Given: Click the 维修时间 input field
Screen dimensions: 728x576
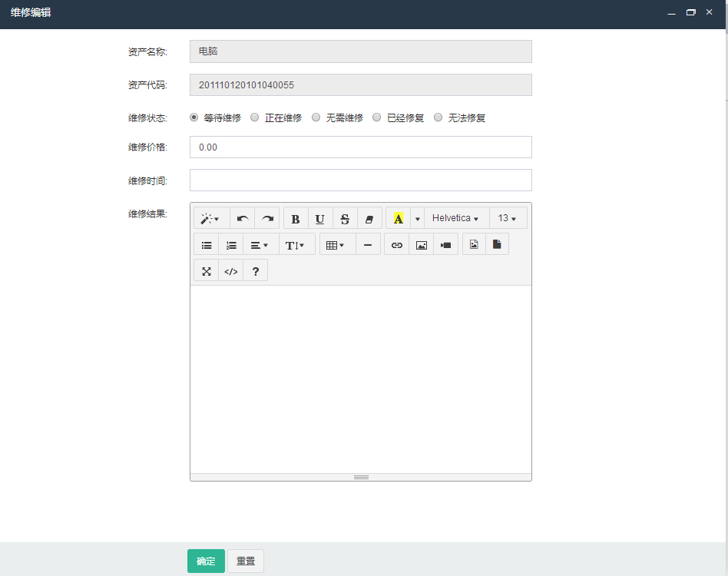Looking at the screenshot, I should point(360,180).
